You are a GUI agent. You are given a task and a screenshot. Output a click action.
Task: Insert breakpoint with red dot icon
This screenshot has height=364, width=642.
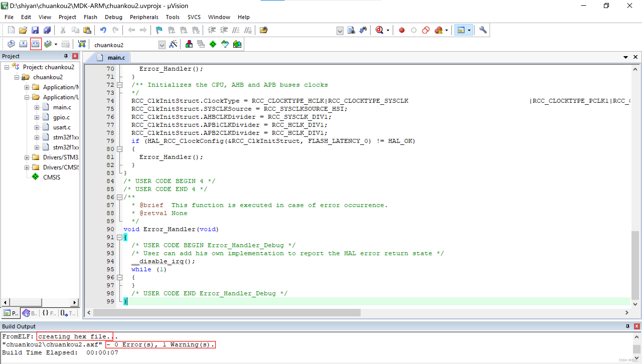(402, 30)
